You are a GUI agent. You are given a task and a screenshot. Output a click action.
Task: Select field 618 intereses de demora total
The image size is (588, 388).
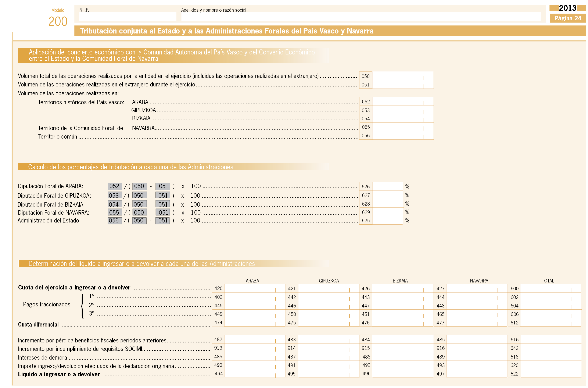pyautogui.click(x=551, y=356)
